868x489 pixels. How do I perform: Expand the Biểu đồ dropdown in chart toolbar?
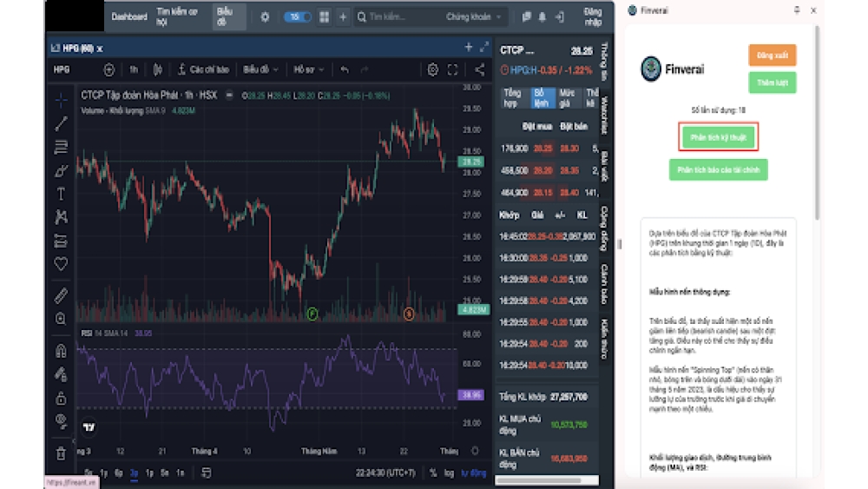click(x=260, y=69)
